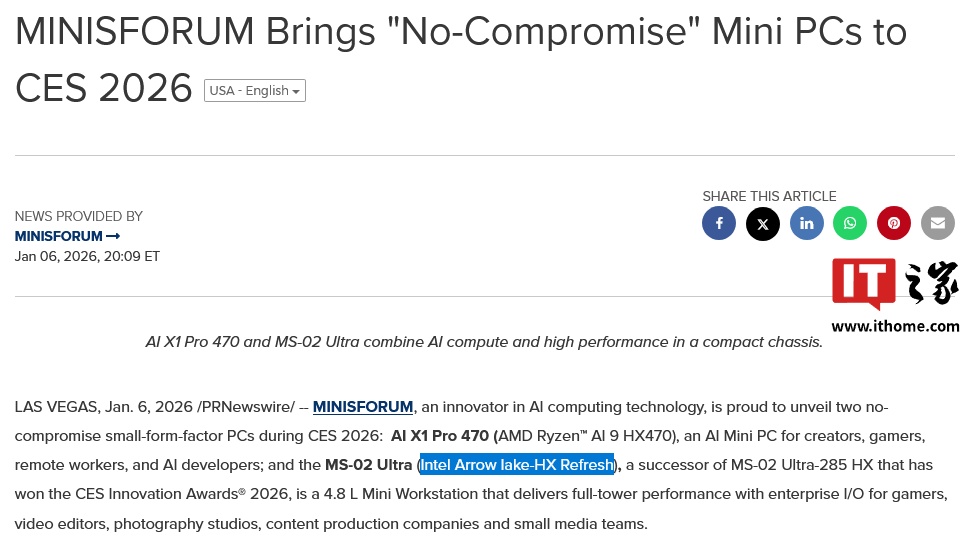Viewport: 970px width, 550px height.
Task: Click the www.ithome.com watermark text
Action: tap(895, 327)
